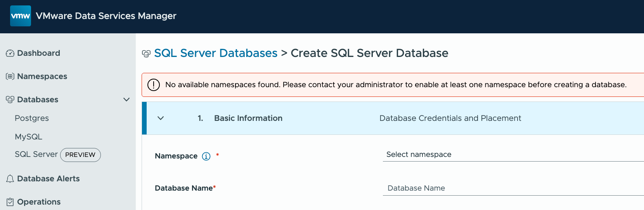Click the Namespaces sidebar icon
Screen dimensions: 644x210
(x=10, y=76)
